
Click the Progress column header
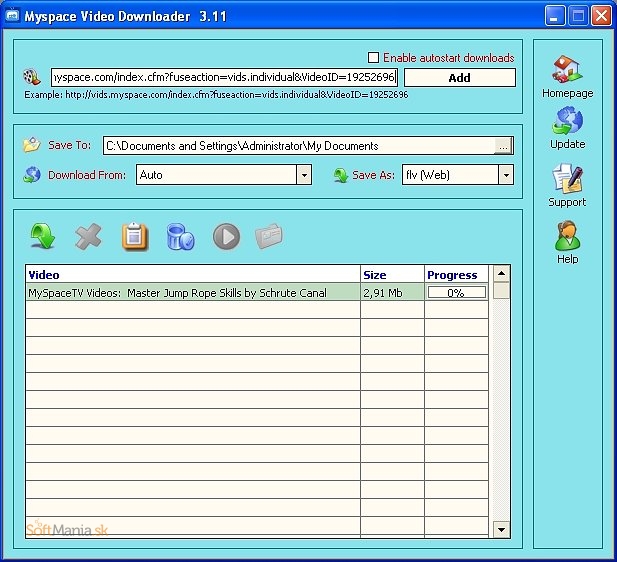456,274
